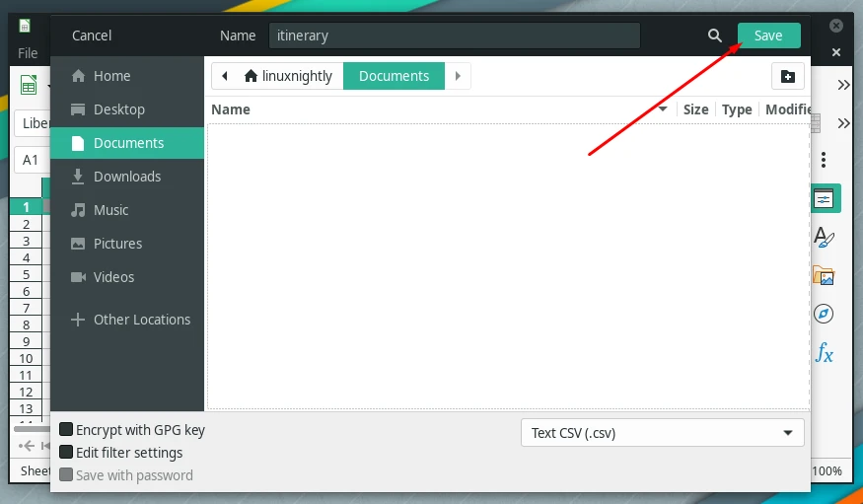Open Music in the places sidebar
Screen dimensions: 863x504
click(127, 210)
